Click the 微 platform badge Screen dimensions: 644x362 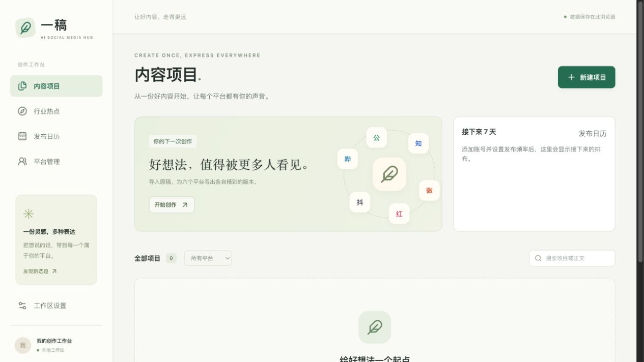[429, 191]
